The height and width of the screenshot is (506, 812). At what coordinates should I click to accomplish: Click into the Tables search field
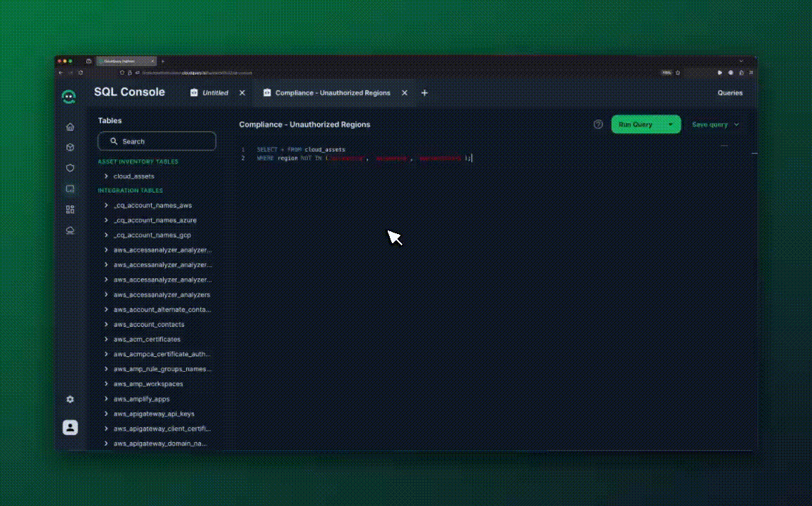coord(157,141)
